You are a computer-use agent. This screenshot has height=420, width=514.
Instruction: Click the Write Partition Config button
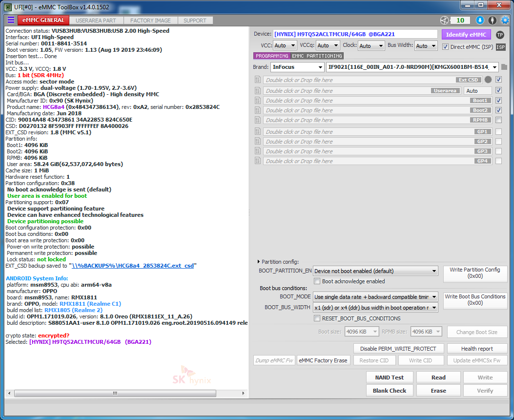coord(474,273)
